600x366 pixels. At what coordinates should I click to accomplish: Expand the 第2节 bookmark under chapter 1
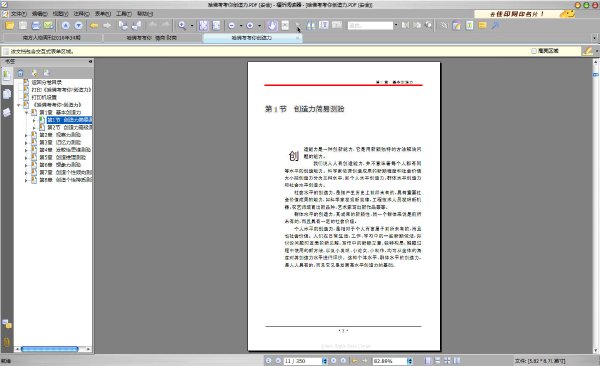pos(34,127)
